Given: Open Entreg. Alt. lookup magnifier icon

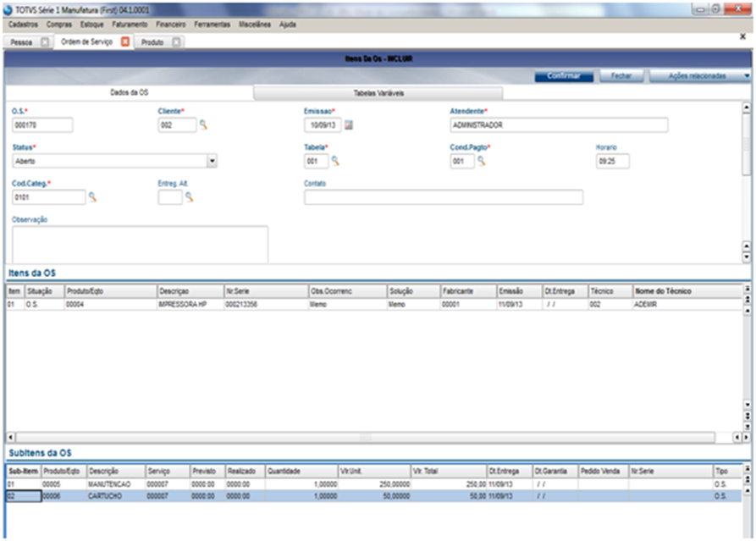Looking at the screenshot, I should tap(190, 196).
